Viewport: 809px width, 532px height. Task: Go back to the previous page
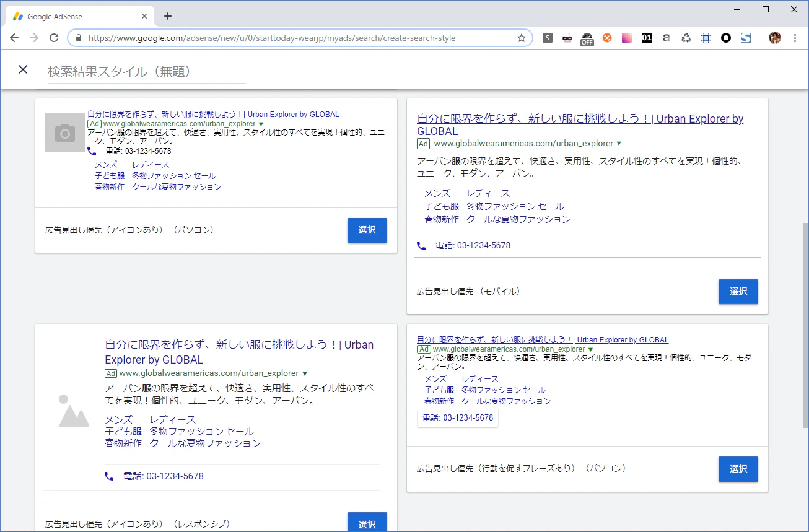click(x=14, y=38)
